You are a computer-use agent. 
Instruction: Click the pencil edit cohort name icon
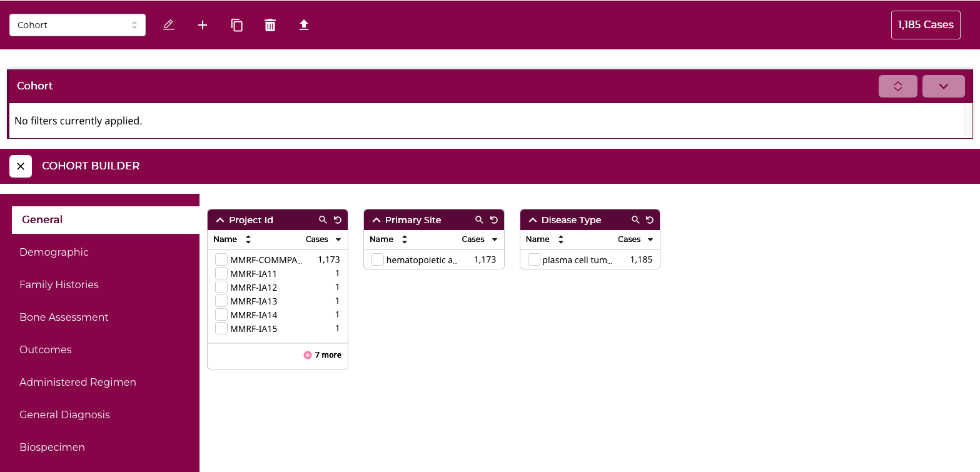click(168, 25)
